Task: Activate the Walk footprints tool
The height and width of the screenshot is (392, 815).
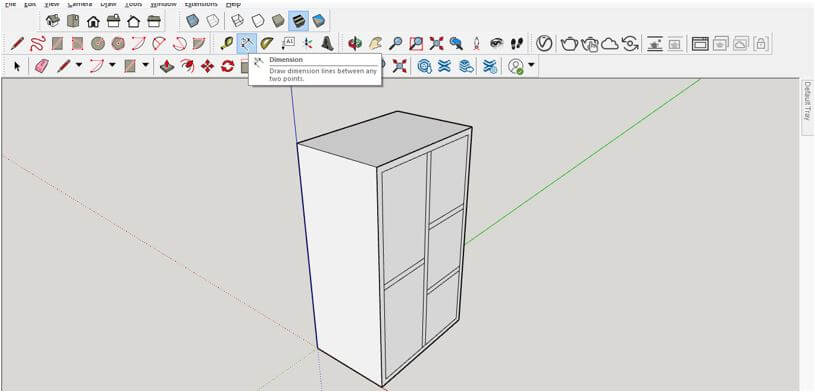Action: [516, 44]
